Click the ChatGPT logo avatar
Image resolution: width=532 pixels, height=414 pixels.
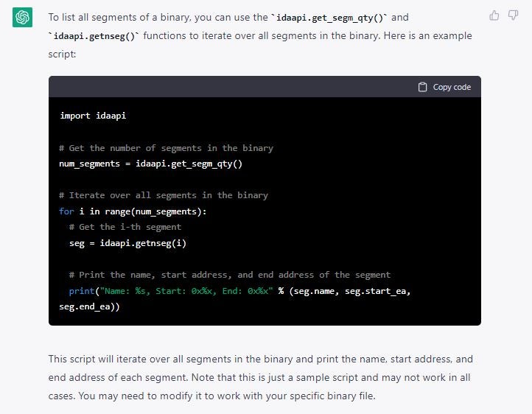pyautogui.click(x=22, y=17)
